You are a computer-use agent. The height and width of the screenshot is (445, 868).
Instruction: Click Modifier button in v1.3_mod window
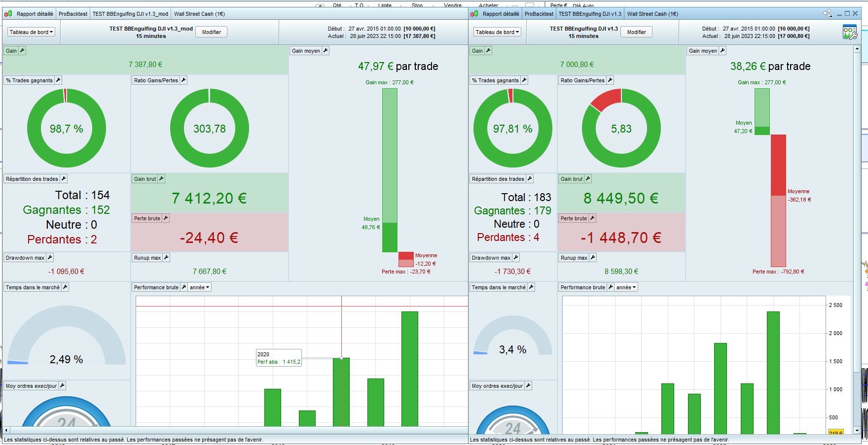click(212, 32)
